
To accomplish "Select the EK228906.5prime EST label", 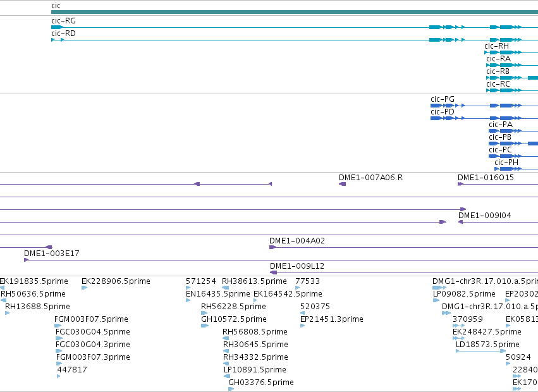I will point(116,281).
